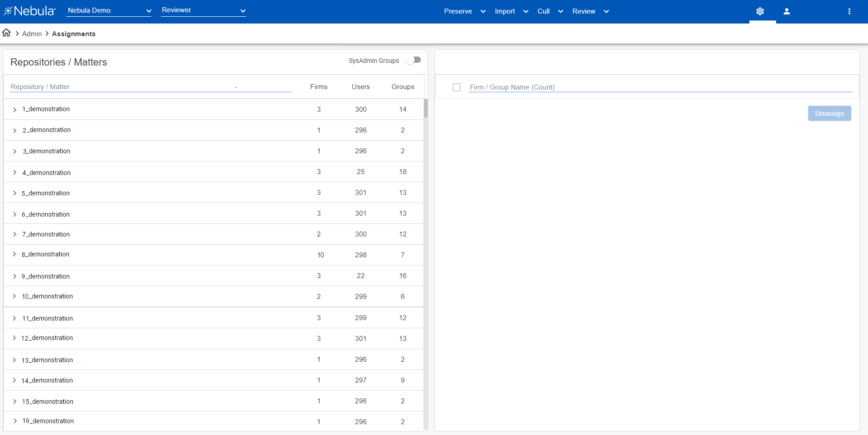Expand the 14_demonstration repository row
Viewport: 868px width, 435px height.
pyautogui.click(x=14, y=380)
